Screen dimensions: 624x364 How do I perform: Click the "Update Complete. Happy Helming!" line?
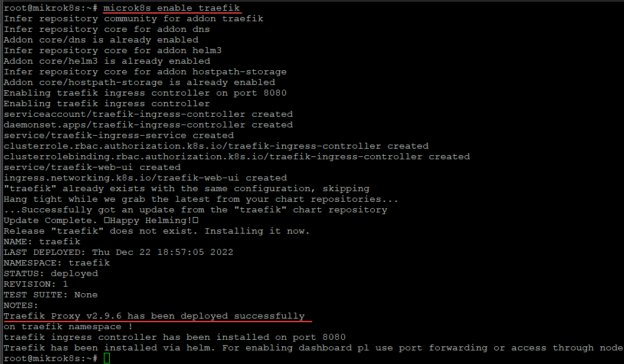[x=101, y=221]
